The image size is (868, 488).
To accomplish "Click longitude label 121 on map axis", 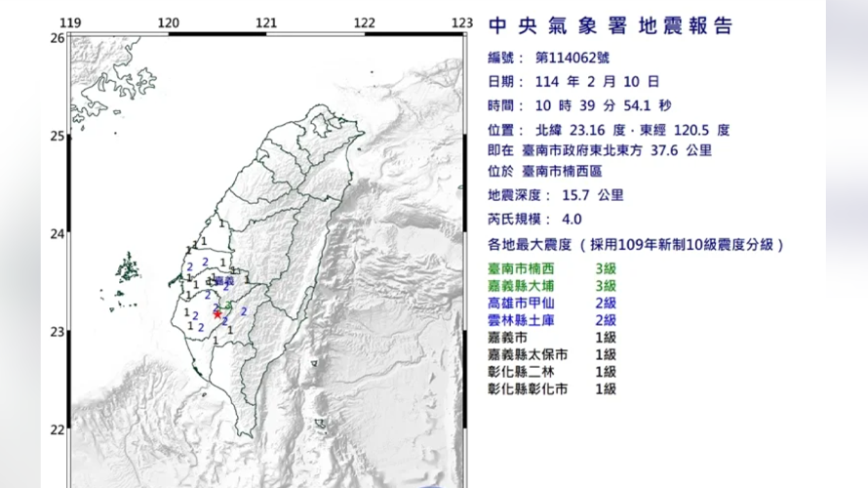I will [266, 23].
